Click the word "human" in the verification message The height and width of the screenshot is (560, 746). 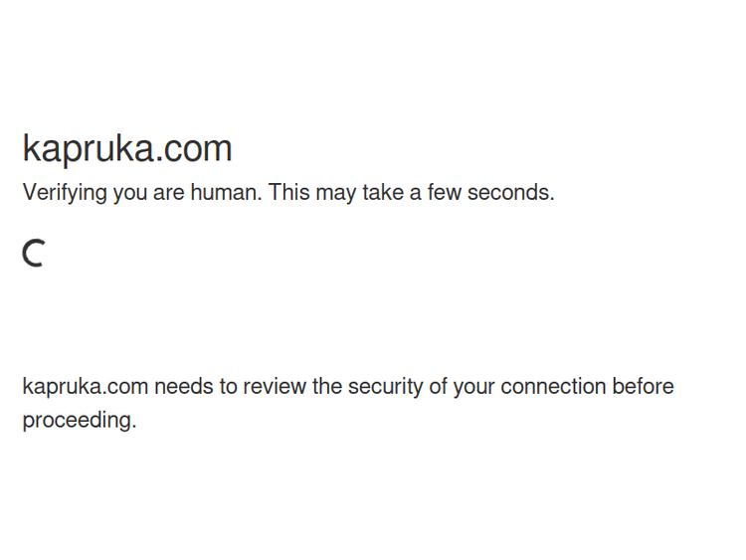tap(224, 192)
